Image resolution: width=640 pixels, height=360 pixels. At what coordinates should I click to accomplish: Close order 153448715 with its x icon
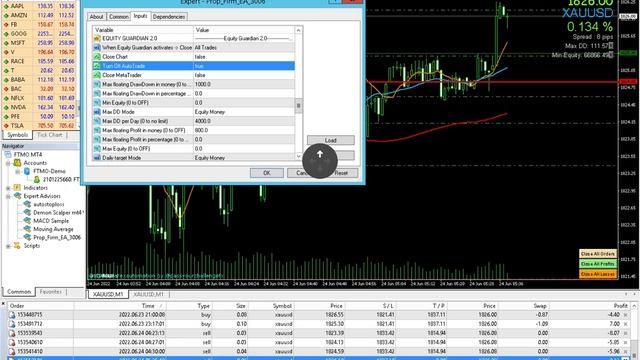(625, 315)
